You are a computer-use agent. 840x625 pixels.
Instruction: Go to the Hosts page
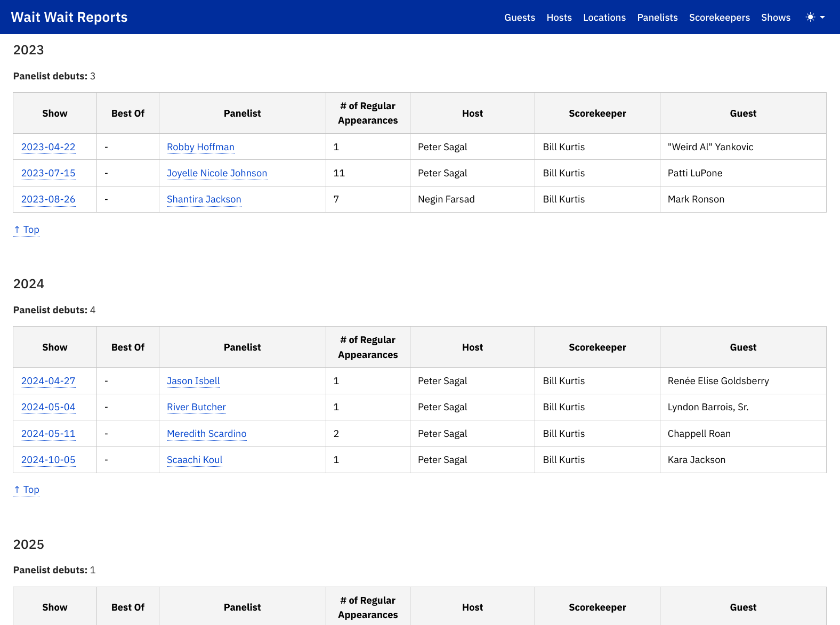[559, 18]
